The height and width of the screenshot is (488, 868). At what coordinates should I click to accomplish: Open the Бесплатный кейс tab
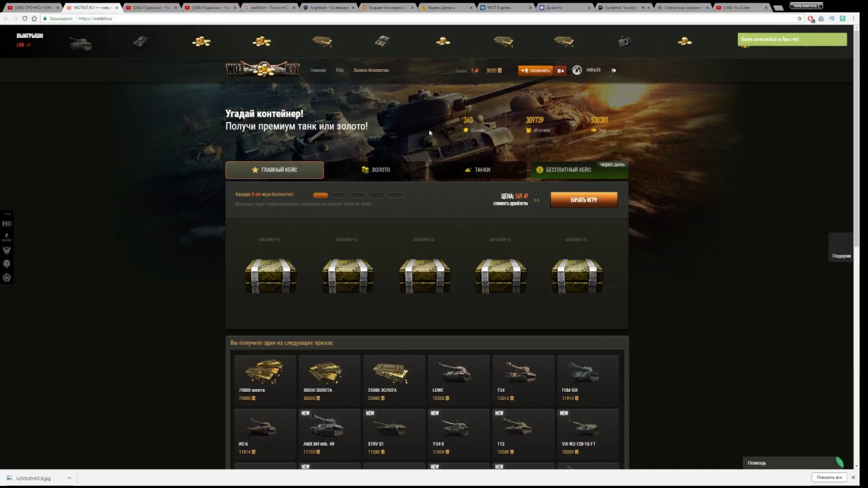click(578, 170)
